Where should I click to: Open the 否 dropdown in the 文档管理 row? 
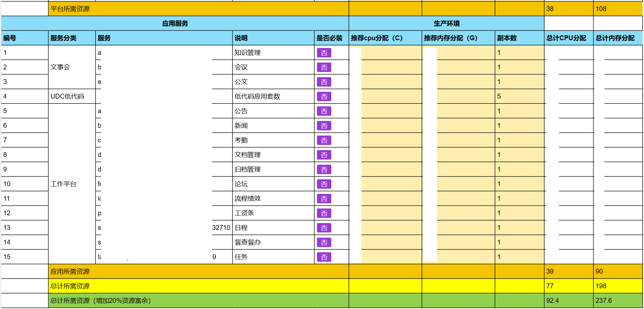324,155
